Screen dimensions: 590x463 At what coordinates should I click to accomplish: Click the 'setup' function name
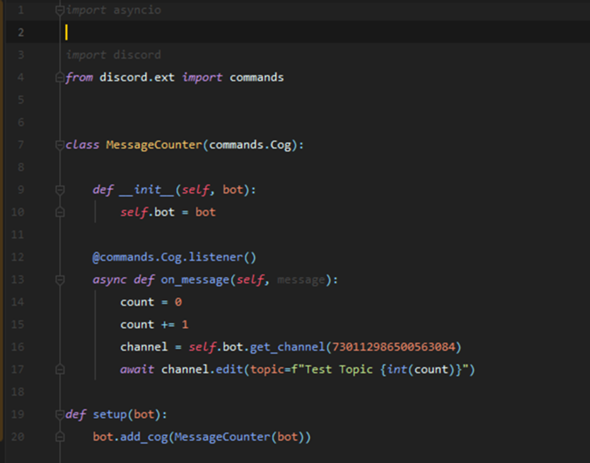pos(109,414)
